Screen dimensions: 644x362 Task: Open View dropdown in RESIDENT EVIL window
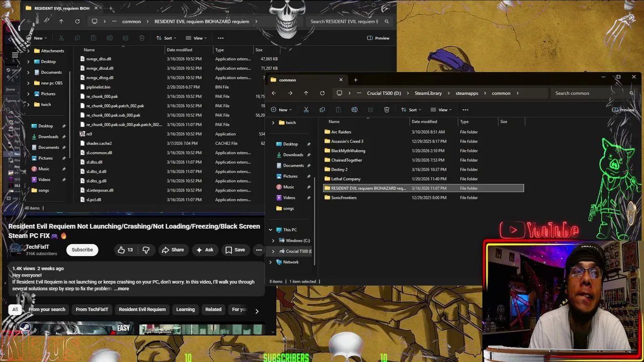pos(197,38)
